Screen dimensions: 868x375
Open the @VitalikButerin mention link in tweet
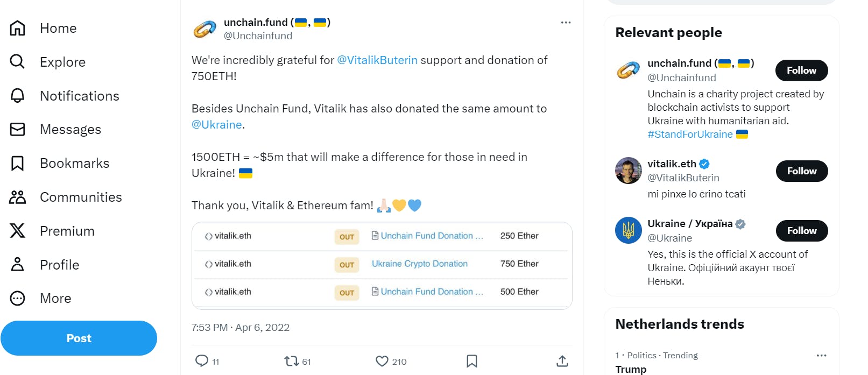coord(377,60)
